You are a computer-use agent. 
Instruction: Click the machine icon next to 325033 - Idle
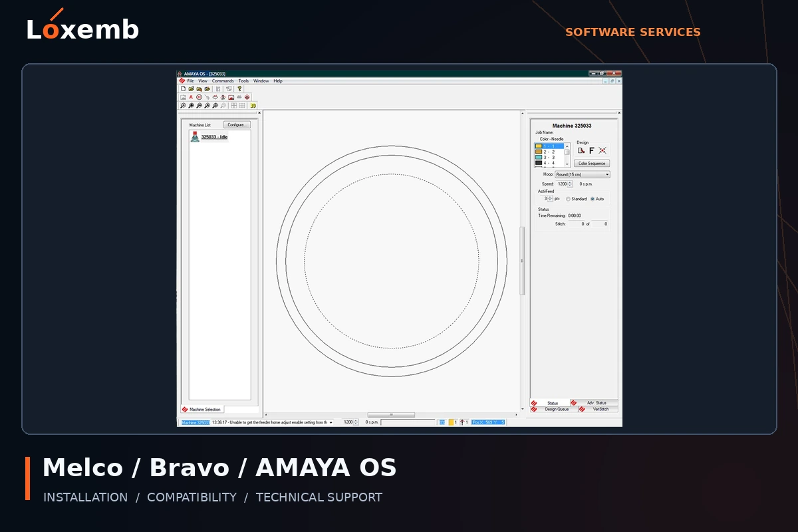pyautogui.click(x=195, y=136)
